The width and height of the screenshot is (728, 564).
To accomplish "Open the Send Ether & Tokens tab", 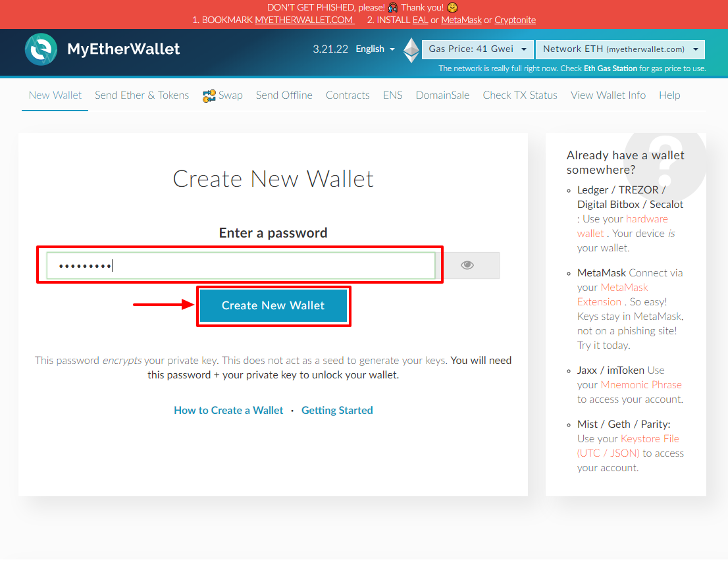I will (142, 95).
